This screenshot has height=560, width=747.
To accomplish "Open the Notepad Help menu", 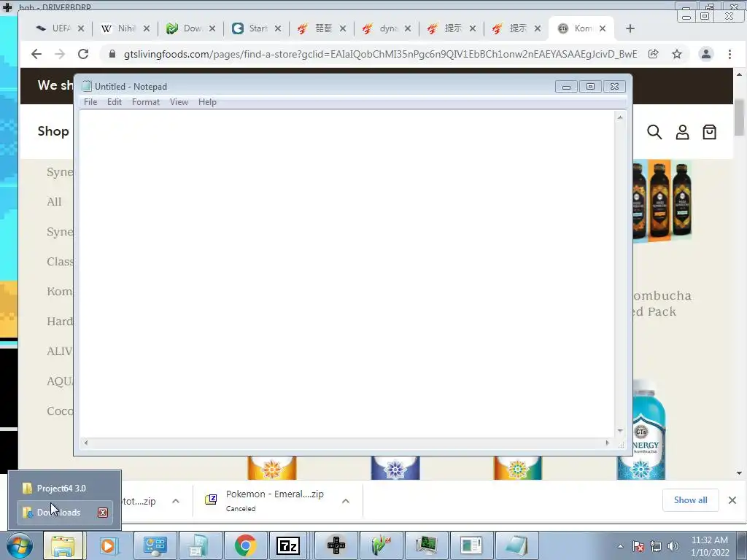I will coord(207,102).
